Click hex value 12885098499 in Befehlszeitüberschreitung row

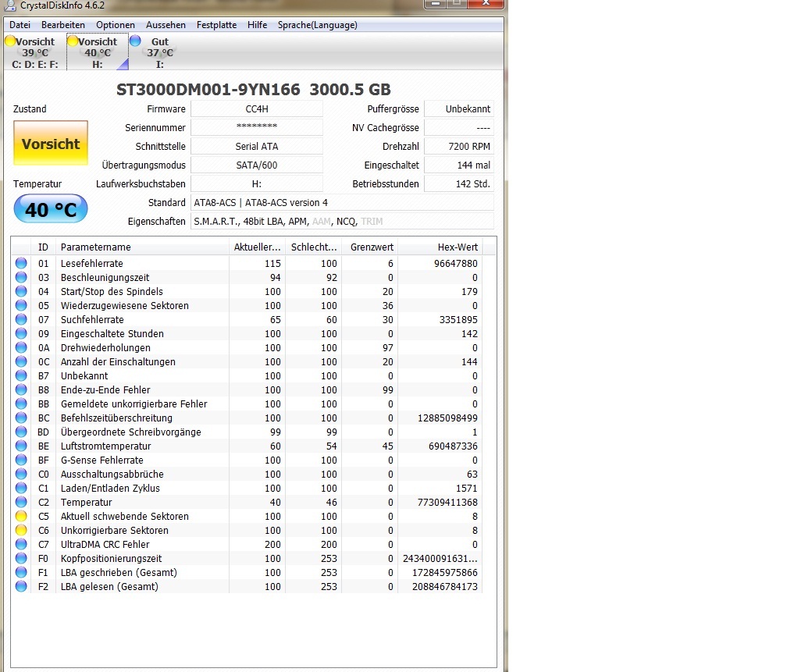point(447,418)
